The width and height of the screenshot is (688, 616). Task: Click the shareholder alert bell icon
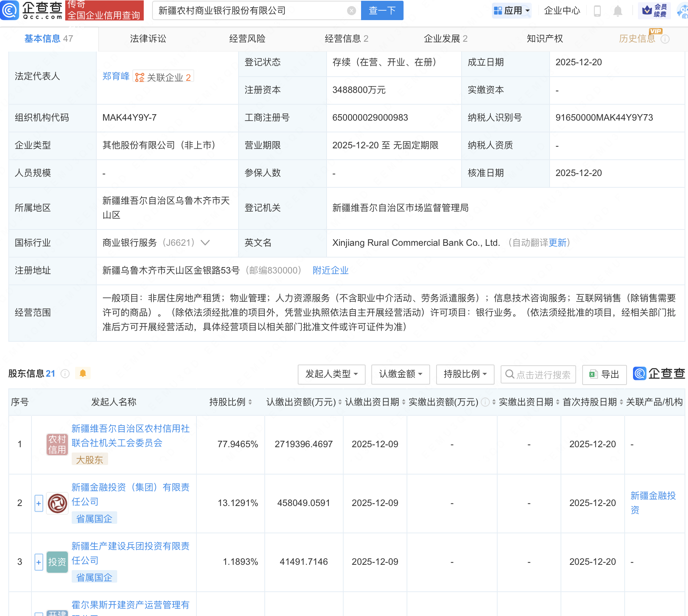[x=83, y=374]
